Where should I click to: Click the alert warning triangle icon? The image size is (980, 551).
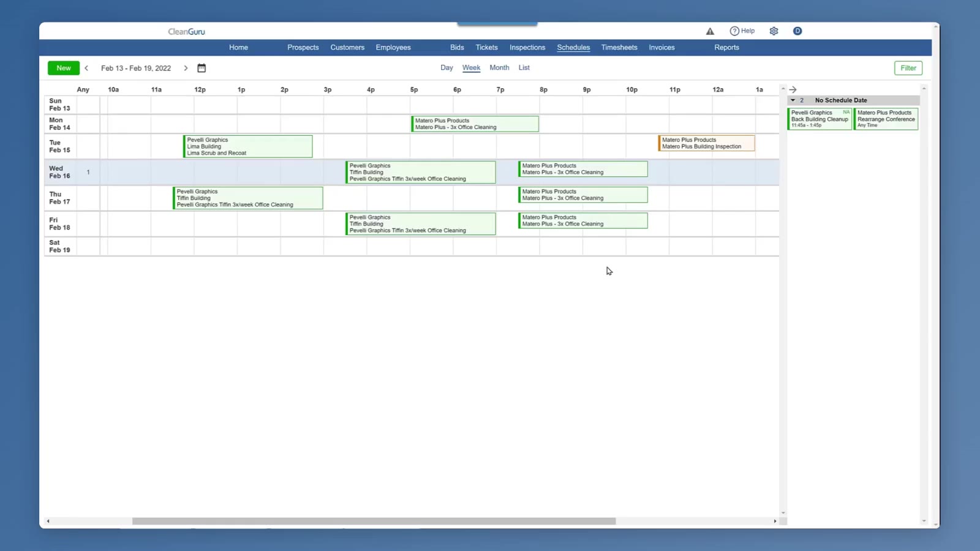click(x=710, y=31)
